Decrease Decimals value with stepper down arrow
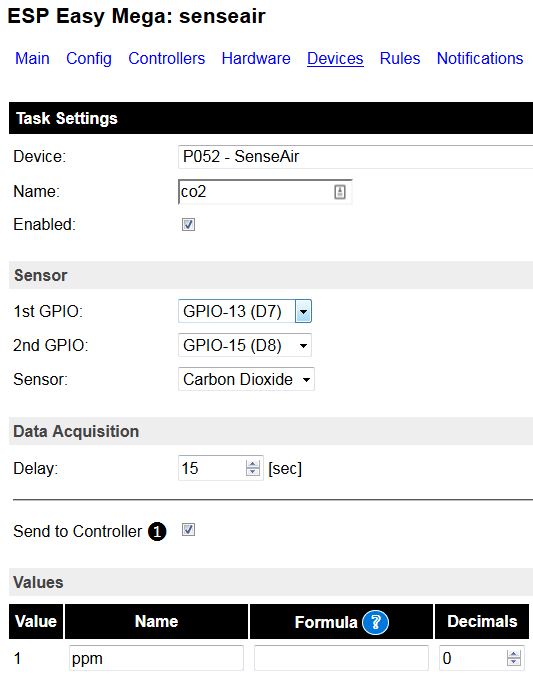This screenshot has width=533, height=677. click(514, 662)
